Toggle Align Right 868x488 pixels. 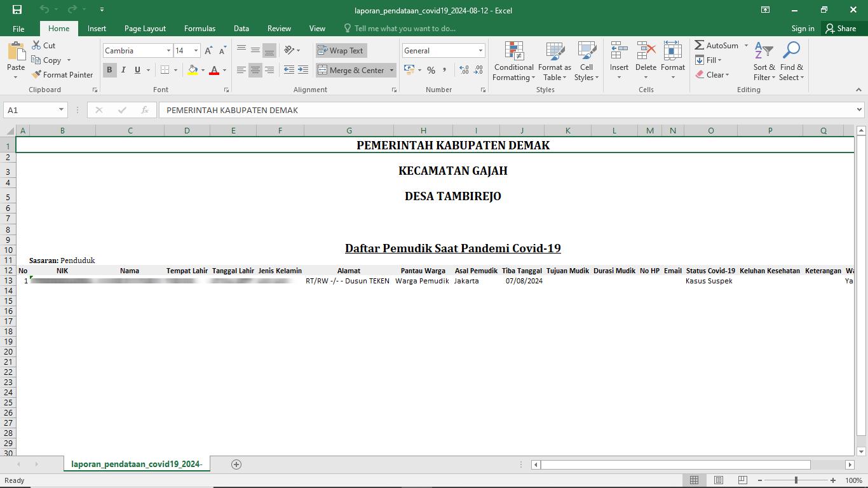tap(269, 70)
